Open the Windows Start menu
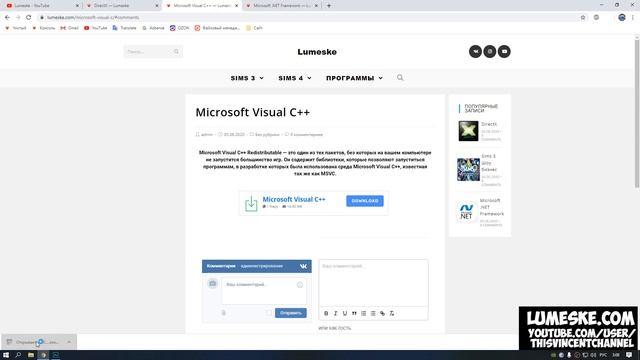The image size is (640, 360). [6, 355]
